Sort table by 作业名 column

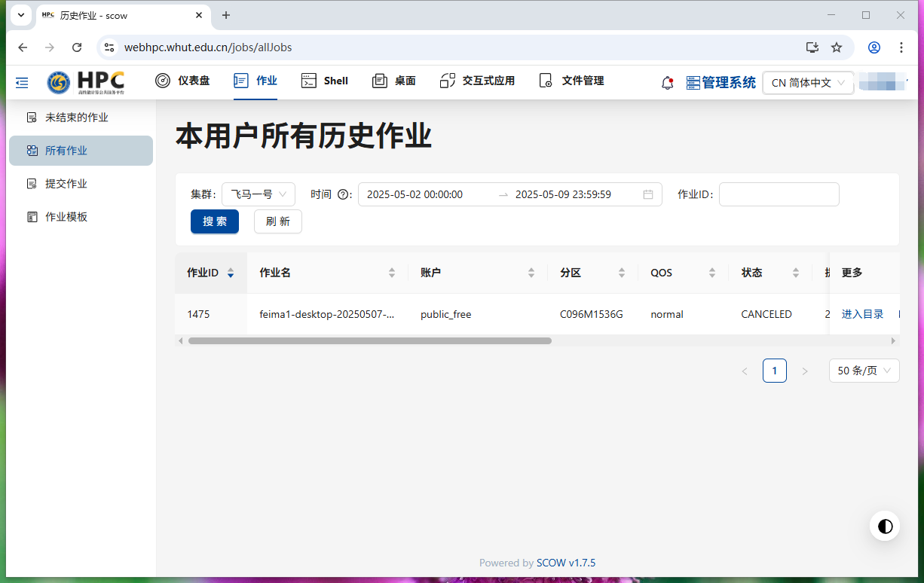point(328,273)
